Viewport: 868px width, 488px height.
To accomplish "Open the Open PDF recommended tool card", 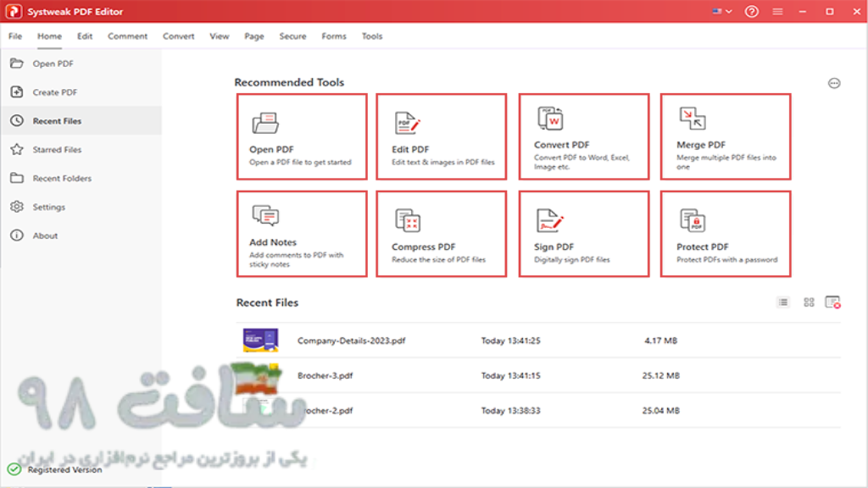I will tap(302, 136).
